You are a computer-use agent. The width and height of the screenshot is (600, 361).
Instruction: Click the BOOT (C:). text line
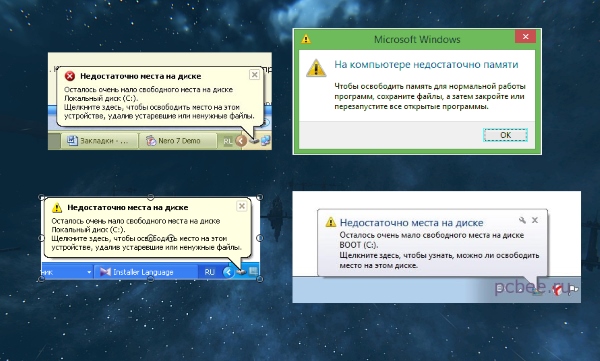[x=359, y=245]
